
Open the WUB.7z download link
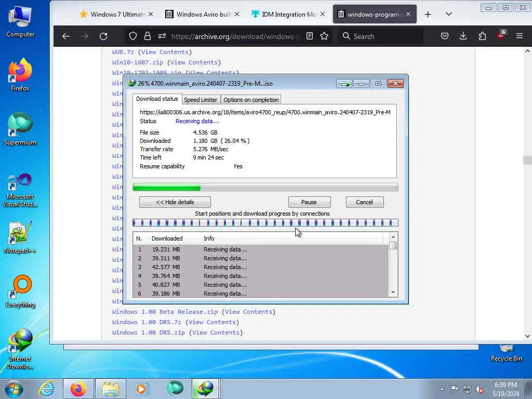[x=123, y=52]
